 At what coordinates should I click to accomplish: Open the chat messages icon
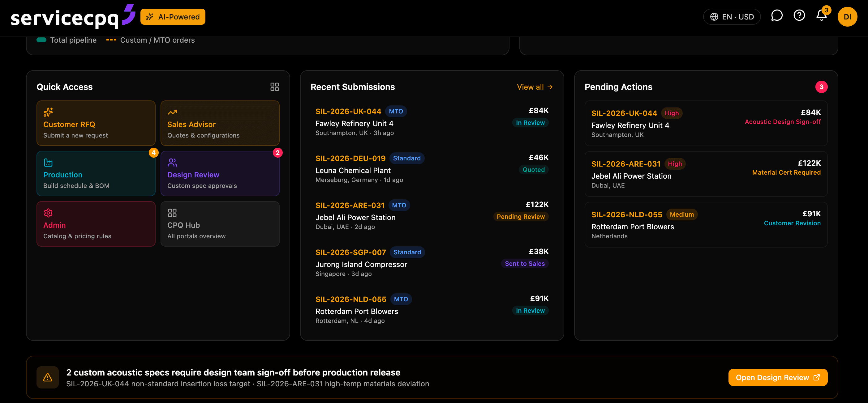(x=777, y=16)
